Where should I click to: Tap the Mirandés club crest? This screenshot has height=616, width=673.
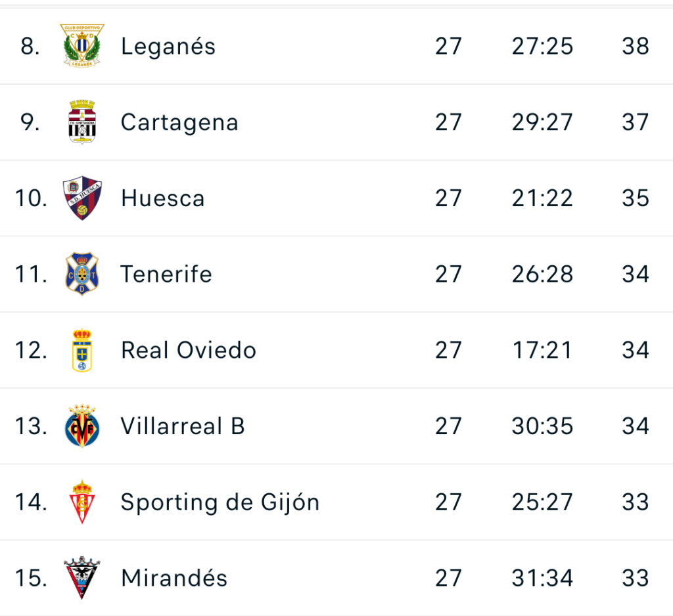pos(82,578)
